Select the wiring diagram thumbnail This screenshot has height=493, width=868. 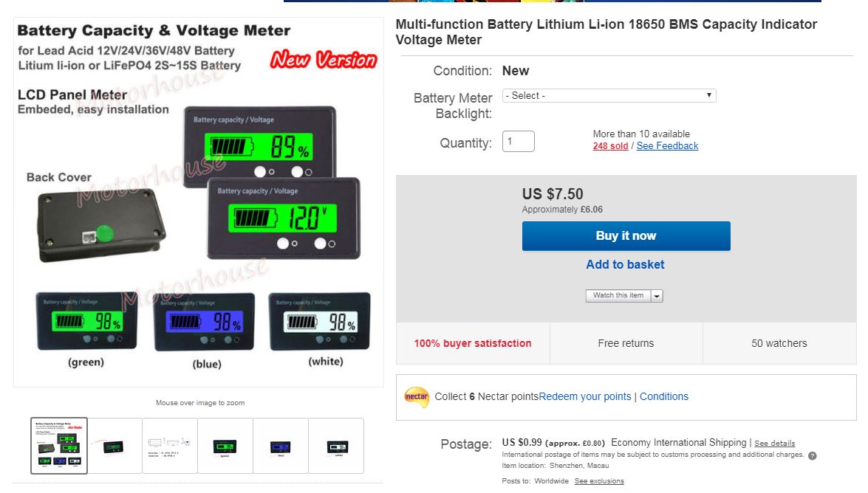pyautogui.click(x=170, y=446)
